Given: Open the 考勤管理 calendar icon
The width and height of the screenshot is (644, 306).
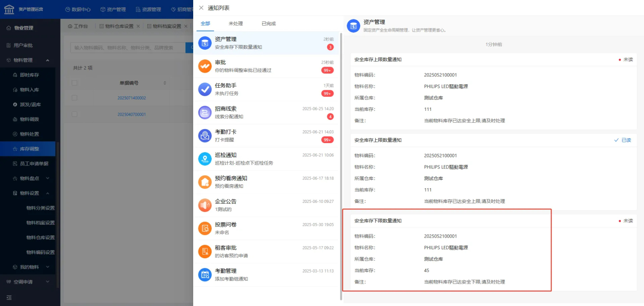Looking at the screenshot, I should coord(205,275).
